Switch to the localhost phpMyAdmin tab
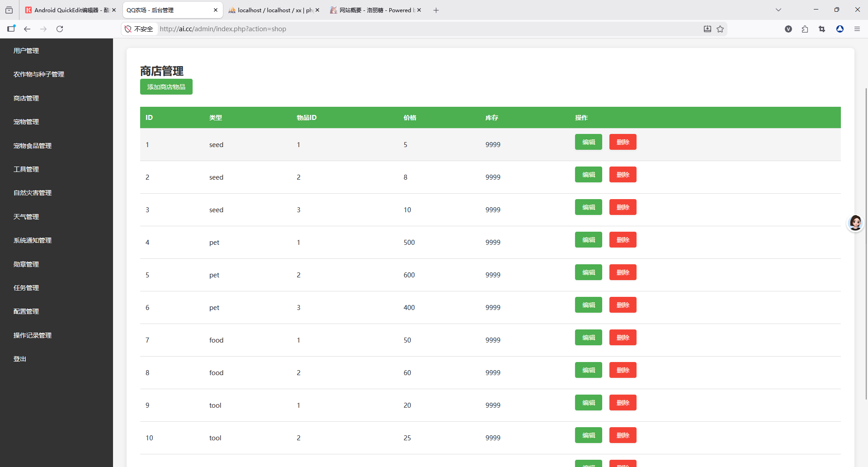 tap(270, 10)
